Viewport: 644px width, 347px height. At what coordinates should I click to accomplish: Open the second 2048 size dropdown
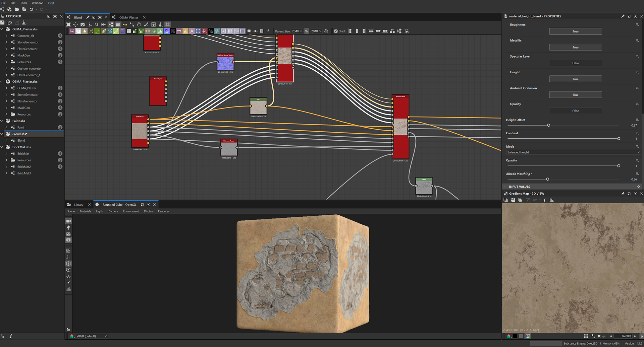pos(316,31)
